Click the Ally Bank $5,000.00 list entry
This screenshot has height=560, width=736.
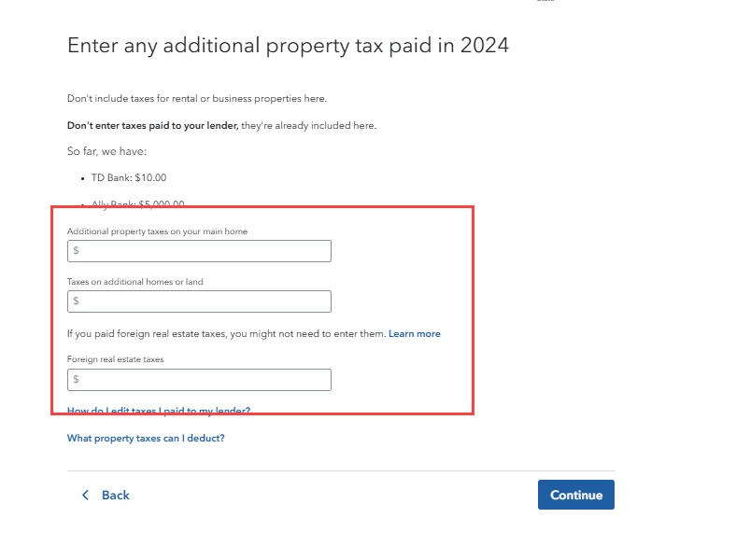click(x=137, y=204)
